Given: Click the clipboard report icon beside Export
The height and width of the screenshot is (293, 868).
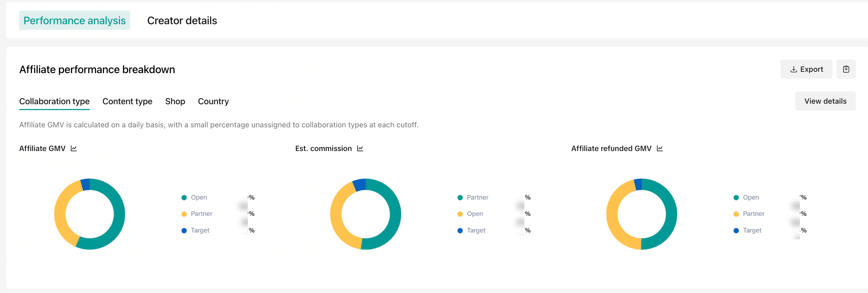Looking at the screenshot, I should coord(846,69).
